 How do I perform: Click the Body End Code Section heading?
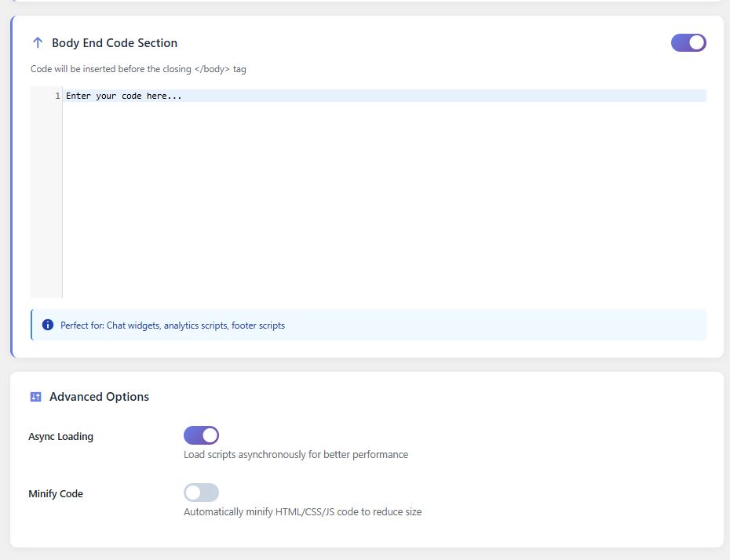tap(115, 43)
